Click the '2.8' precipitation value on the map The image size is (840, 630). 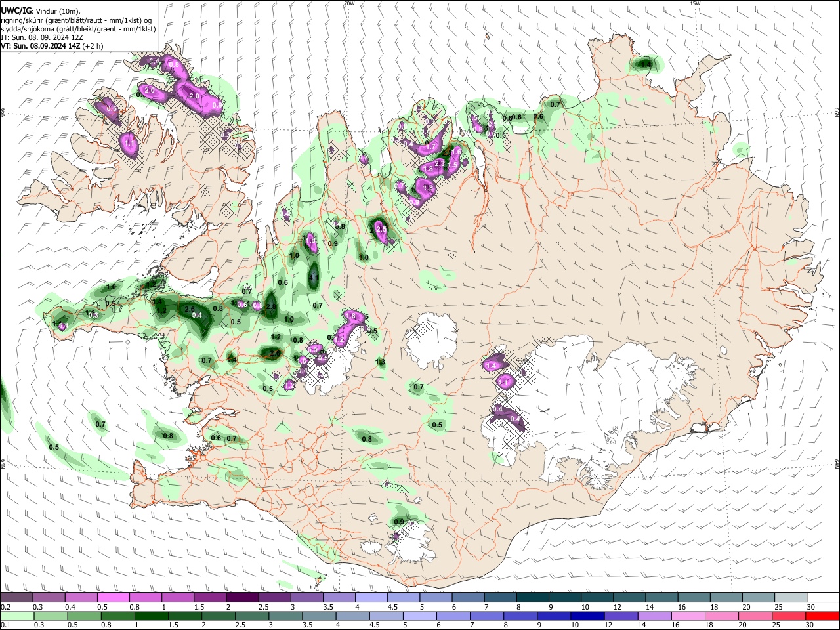270,306
